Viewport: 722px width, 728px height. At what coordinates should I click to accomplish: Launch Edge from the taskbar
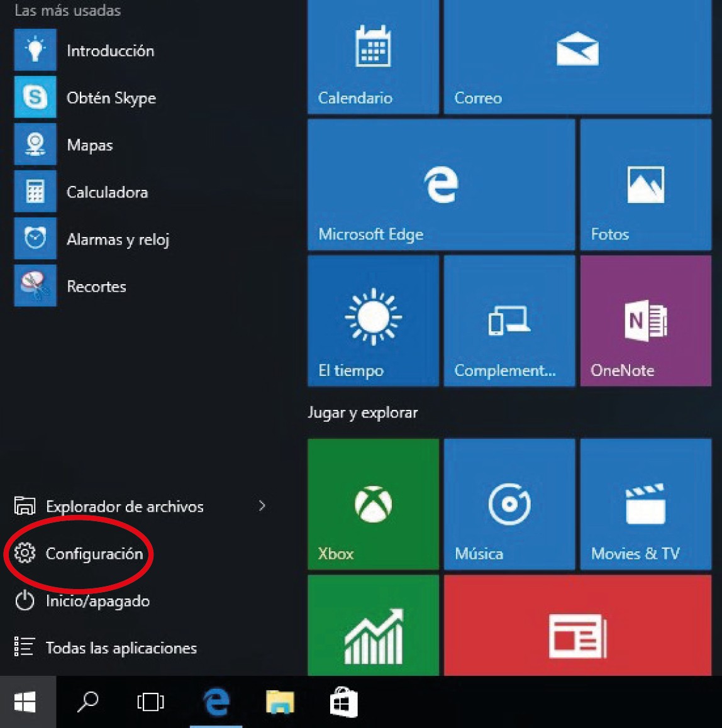point(216,702)
